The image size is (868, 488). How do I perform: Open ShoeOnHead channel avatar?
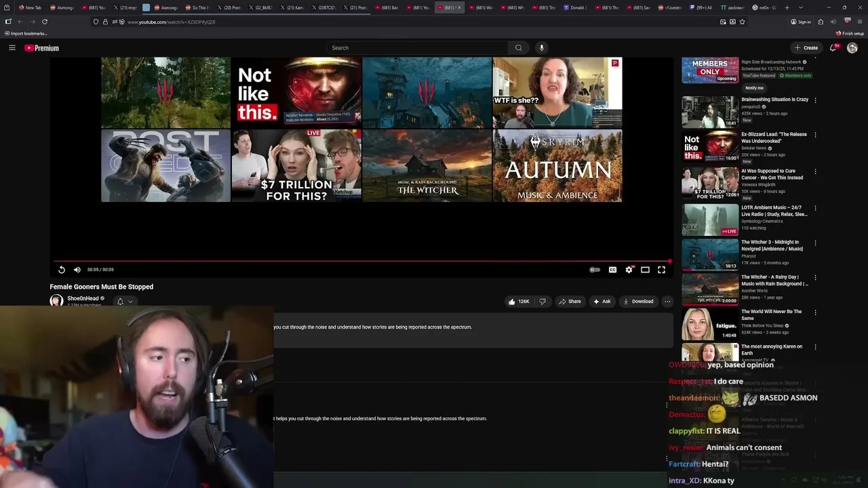56,300
